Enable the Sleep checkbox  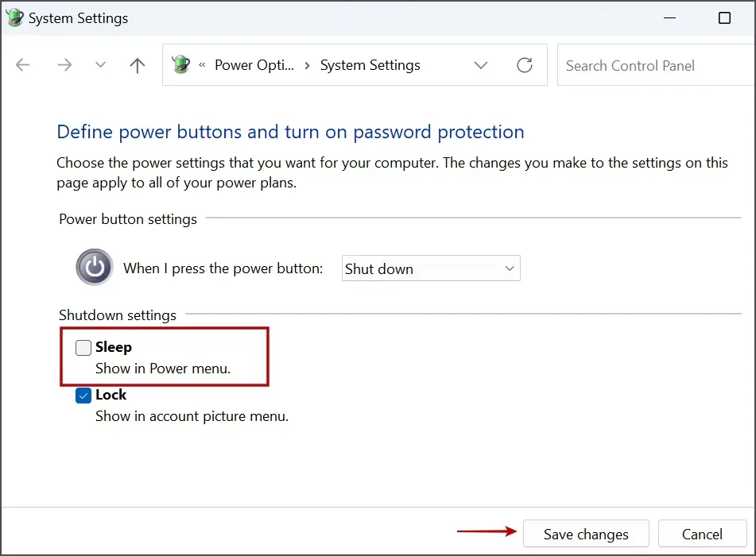tap(83, 347)
